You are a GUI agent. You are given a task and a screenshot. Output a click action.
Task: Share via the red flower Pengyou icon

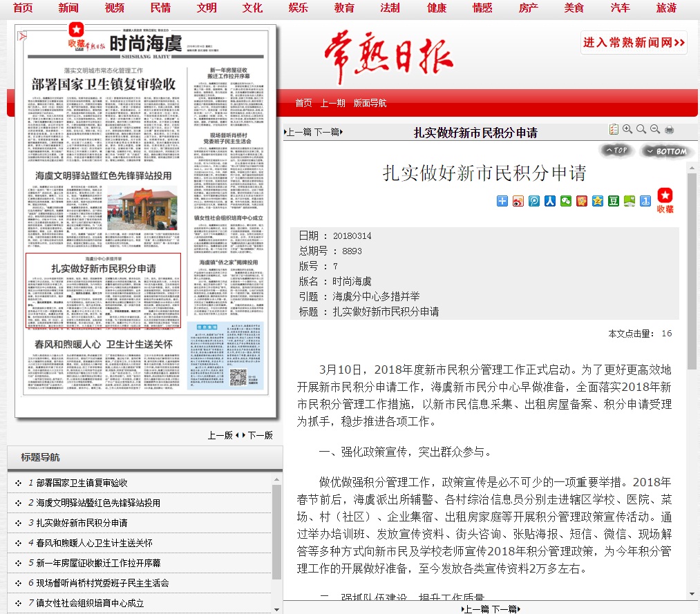(582, 201)
